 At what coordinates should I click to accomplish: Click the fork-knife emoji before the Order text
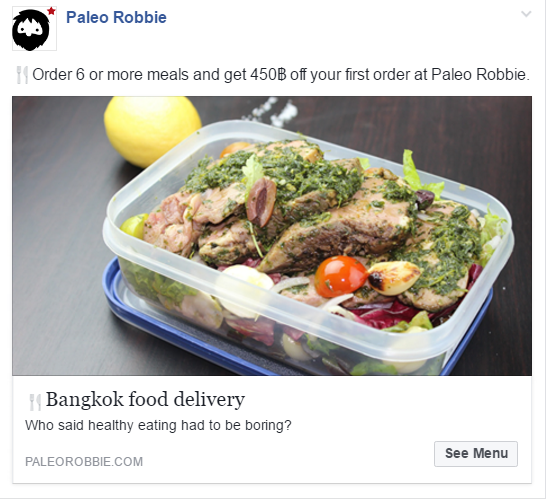22,75
